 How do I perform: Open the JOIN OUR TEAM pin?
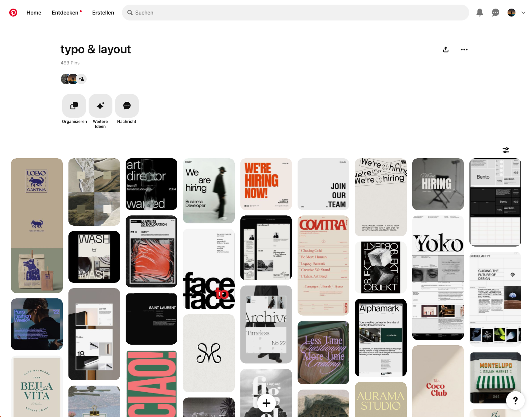click(x=323, y=184)
